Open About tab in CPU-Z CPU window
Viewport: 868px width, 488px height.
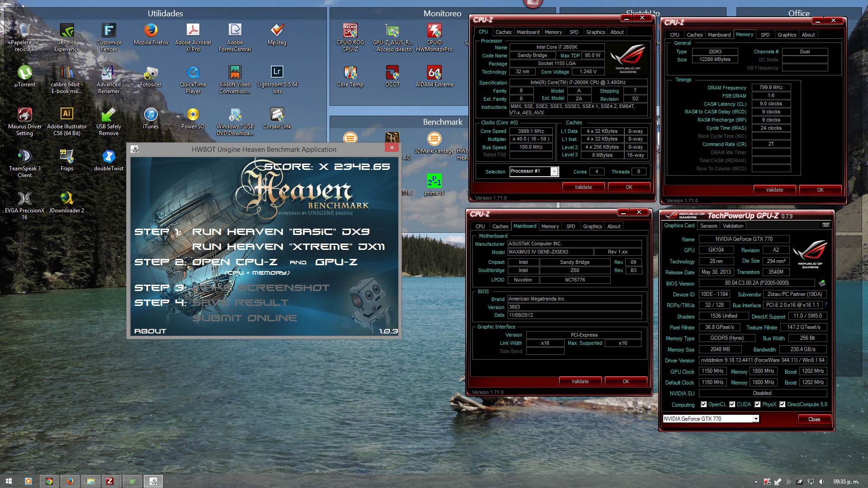click(x=617, y=32)
